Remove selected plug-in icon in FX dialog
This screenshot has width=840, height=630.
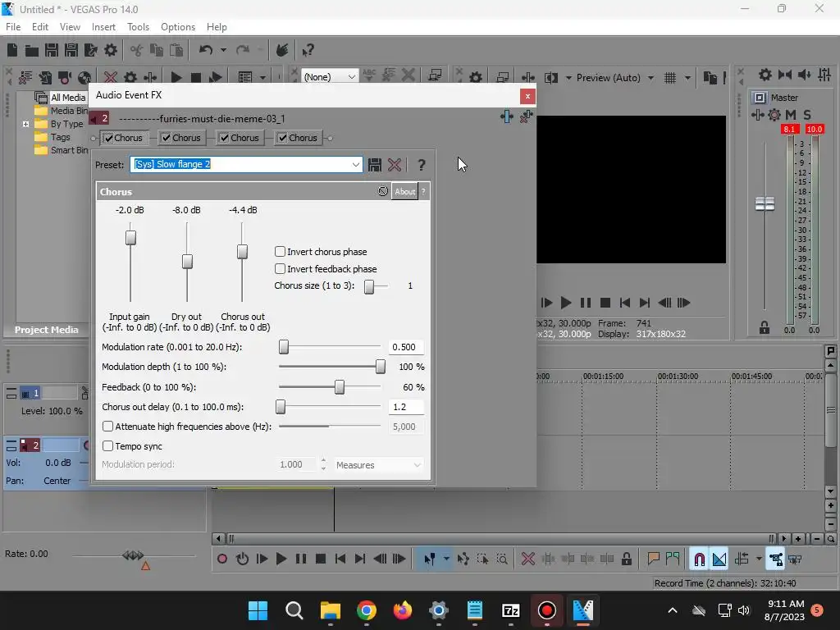pos(526,116)
